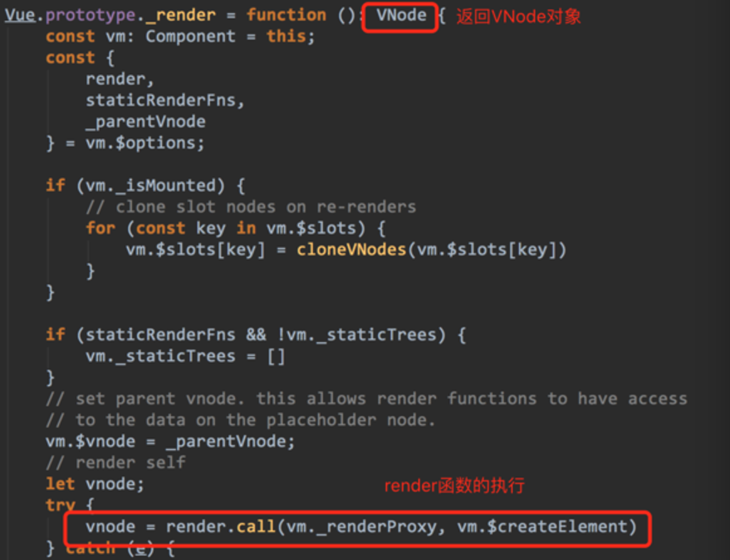This screenshot has height=560, width=730.
Task: Click render.call inside the red box
Action: pyautogui.click(x=221, y=527)
